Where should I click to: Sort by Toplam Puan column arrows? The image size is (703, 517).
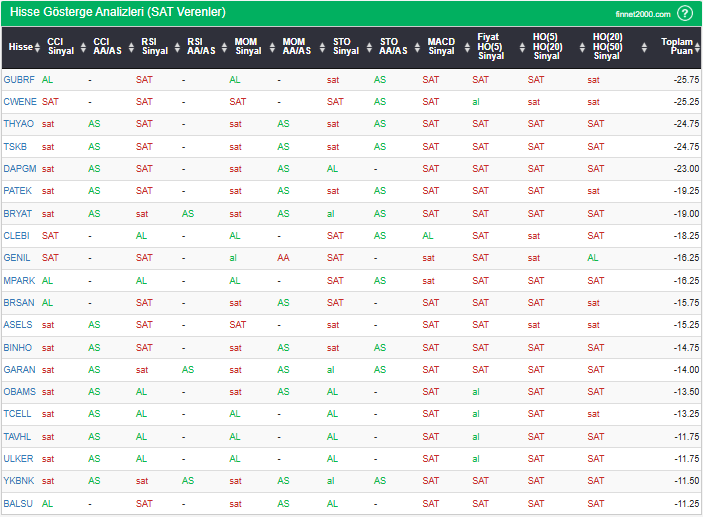point(695,47)
